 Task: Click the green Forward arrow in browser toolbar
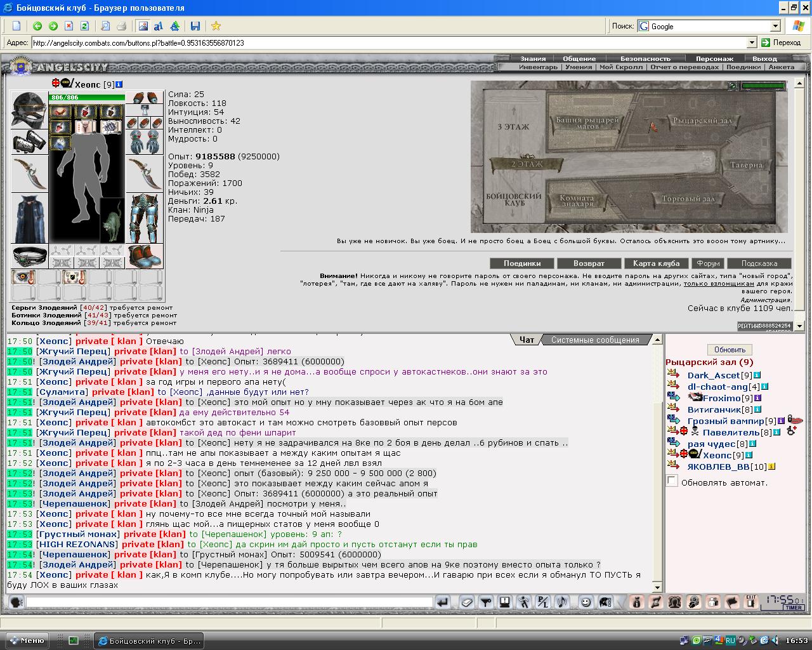[53, 26]
